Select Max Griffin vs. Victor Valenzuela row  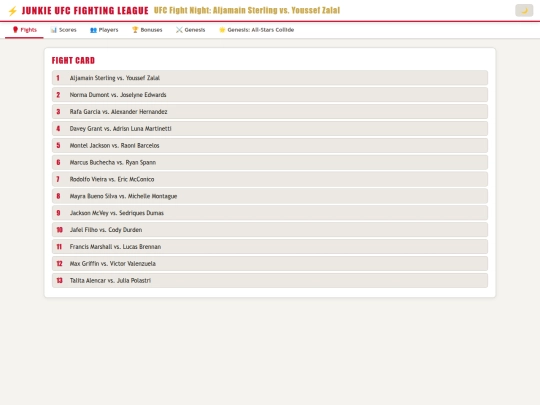pyautogui.click(x=270, y=263)
